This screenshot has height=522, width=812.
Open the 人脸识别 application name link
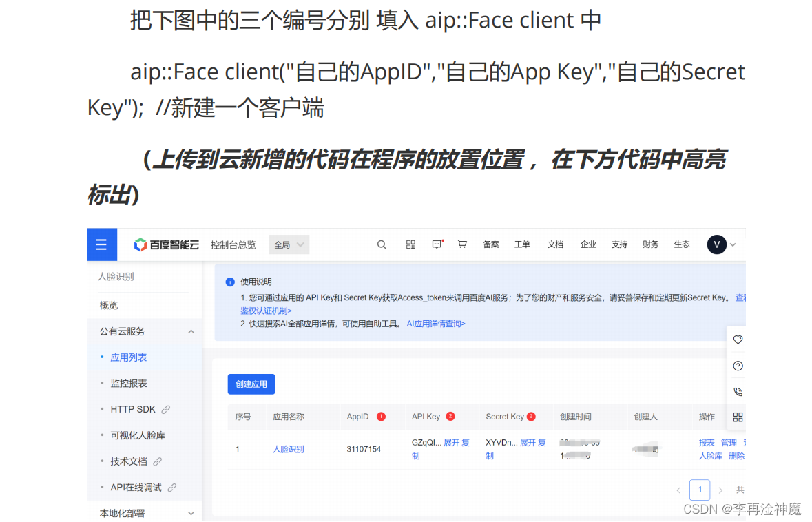point(288,449)
